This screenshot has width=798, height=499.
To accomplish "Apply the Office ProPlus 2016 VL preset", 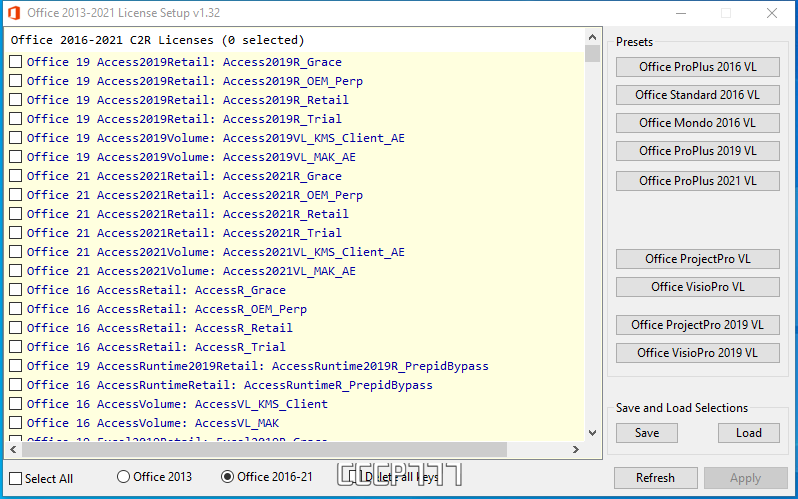I will (697, 67).
